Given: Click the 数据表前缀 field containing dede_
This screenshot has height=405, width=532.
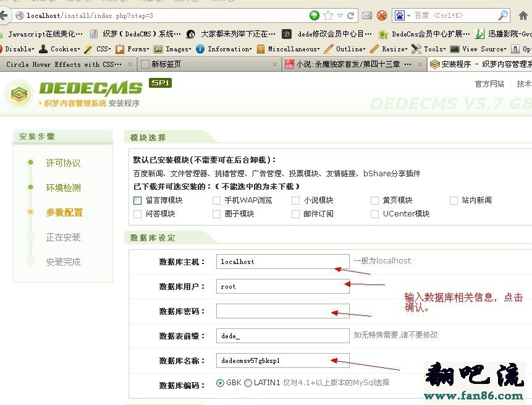Looking at the screenshot, I should click(x=282, y=336).
